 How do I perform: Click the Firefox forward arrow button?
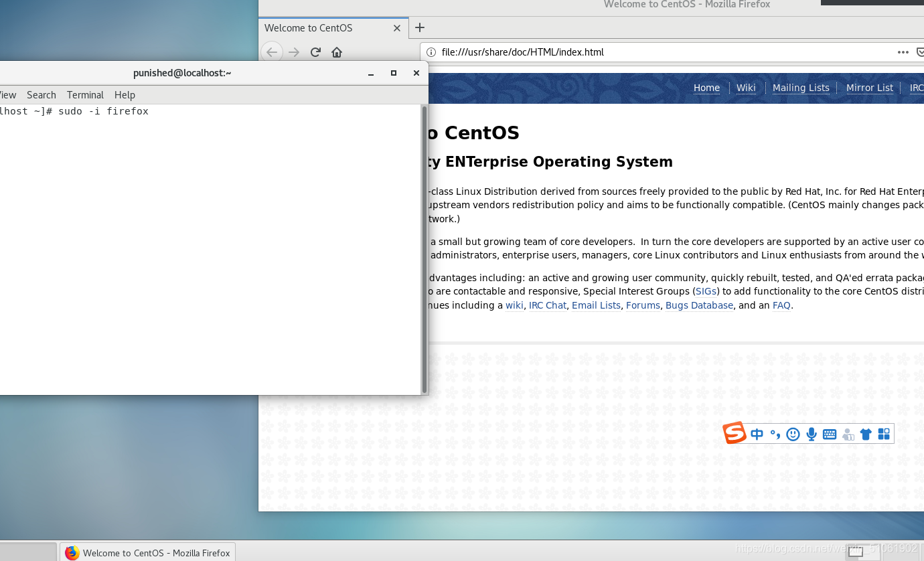coord(294,52)
